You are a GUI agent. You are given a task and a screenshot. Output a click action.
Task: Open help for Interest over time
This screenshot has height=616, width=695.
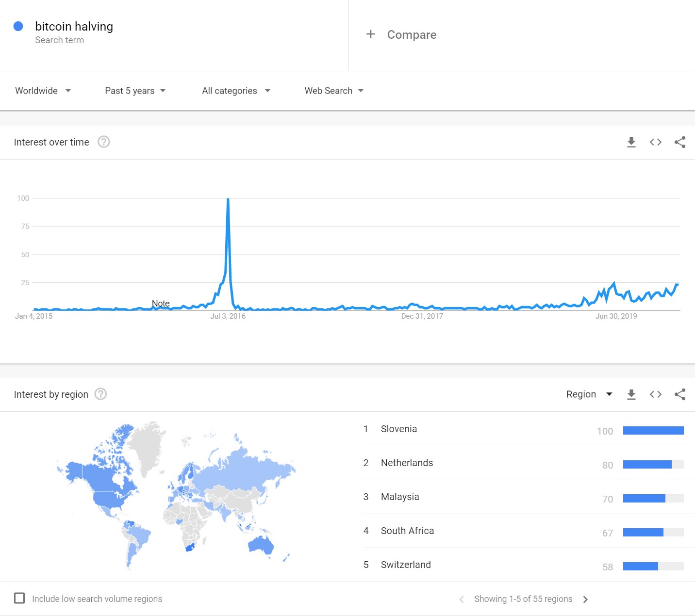pyautogui.click(x=104, y=142)
